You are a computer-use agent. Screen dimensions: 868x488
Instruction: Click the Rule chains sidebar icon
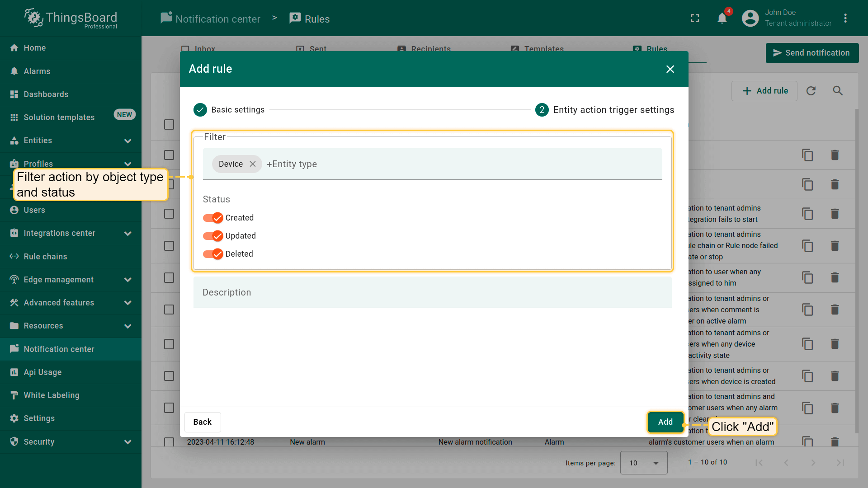[14, 256]
